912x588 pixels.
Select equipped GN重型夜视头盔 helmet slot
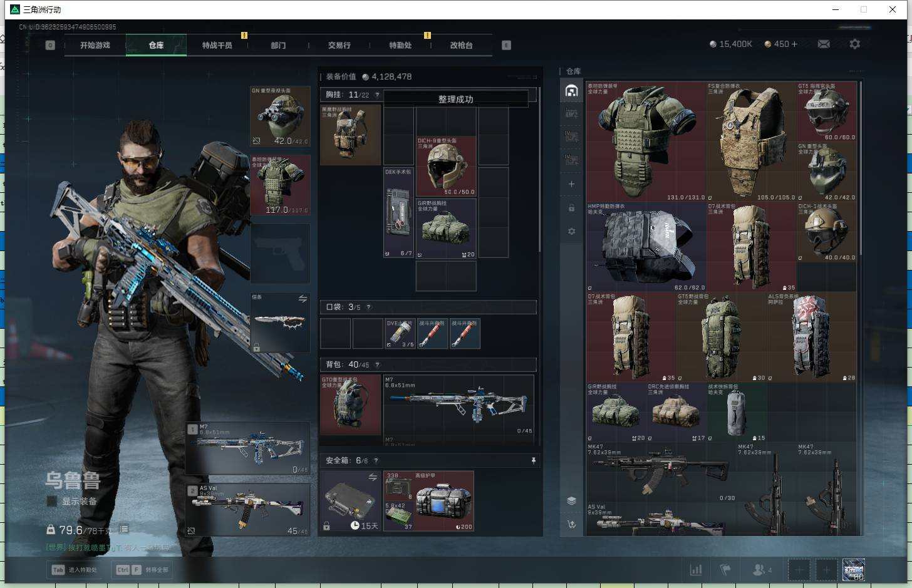pyautogui.click(x=280, y=116)
